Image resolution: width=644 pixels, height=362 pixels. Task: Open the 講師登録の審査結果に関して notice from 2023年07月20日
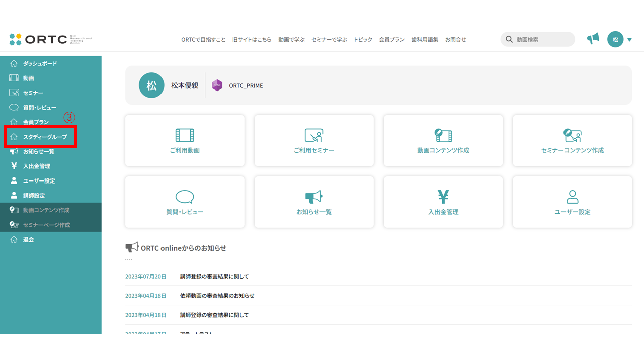click(x=214, y=276)
